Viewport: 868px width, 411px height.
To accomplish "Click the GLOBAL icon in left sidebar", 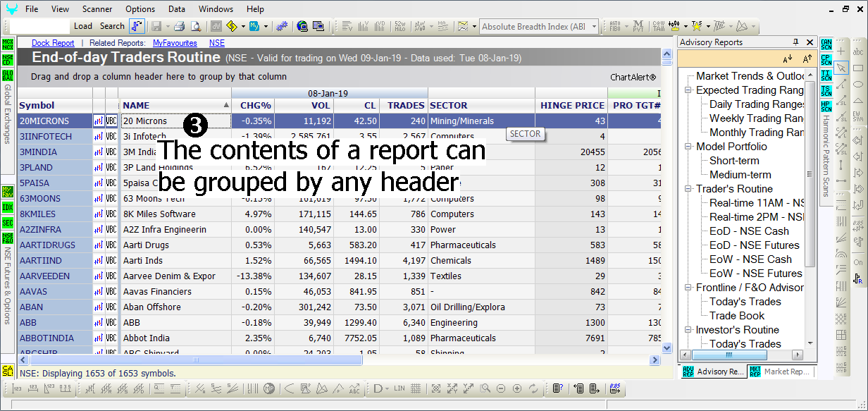I will [8, 75].
